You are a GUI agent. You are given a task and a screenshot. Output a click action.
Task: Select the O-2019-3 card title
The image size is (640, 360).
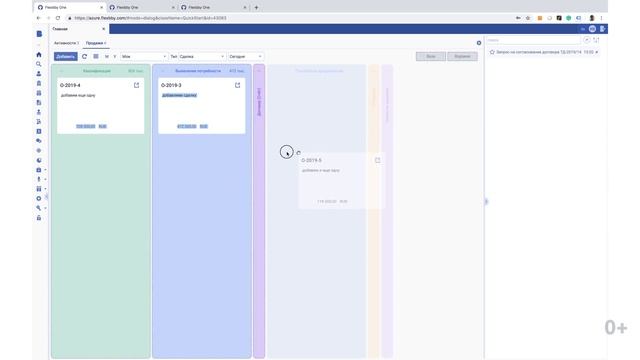[171, 85]
